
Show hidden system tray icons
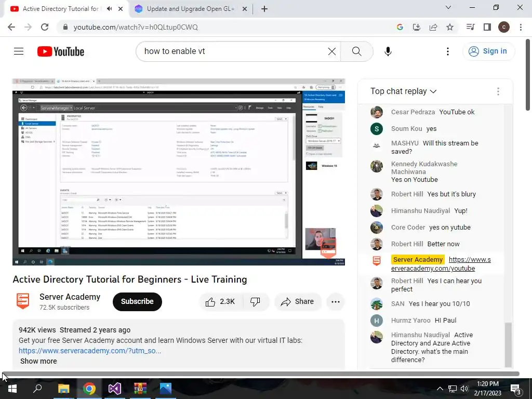[x=440, y=389]
